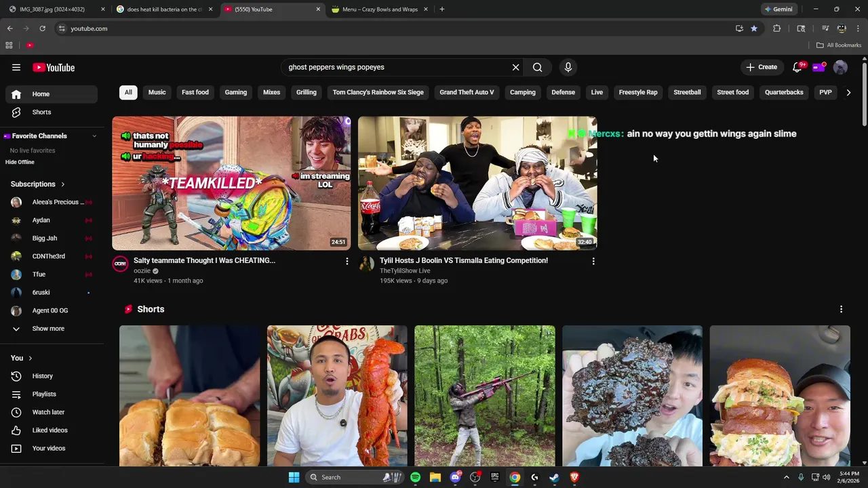Open Steam from the taskbar
Screen dimensions: 868x488
554,477
